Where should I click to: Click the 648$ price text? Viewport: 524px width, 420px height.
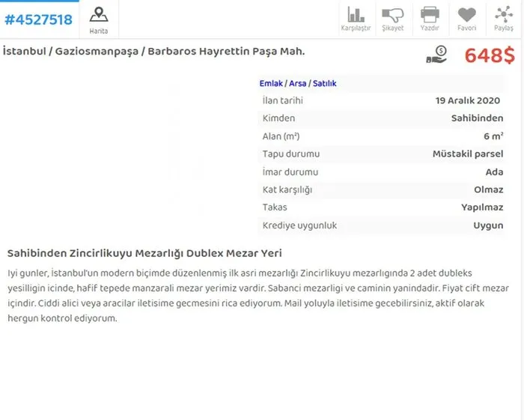pos(490,55)
